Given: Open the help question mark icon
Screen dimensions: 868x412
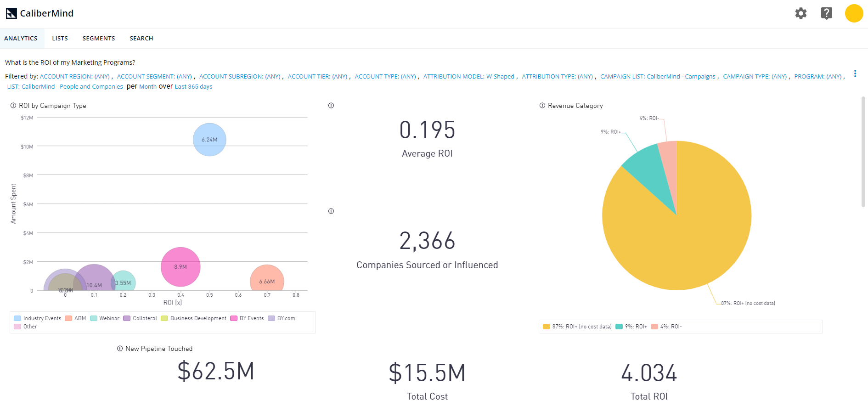Looking at the screenshot, I should pyautogui.click(x=827, y=13).
